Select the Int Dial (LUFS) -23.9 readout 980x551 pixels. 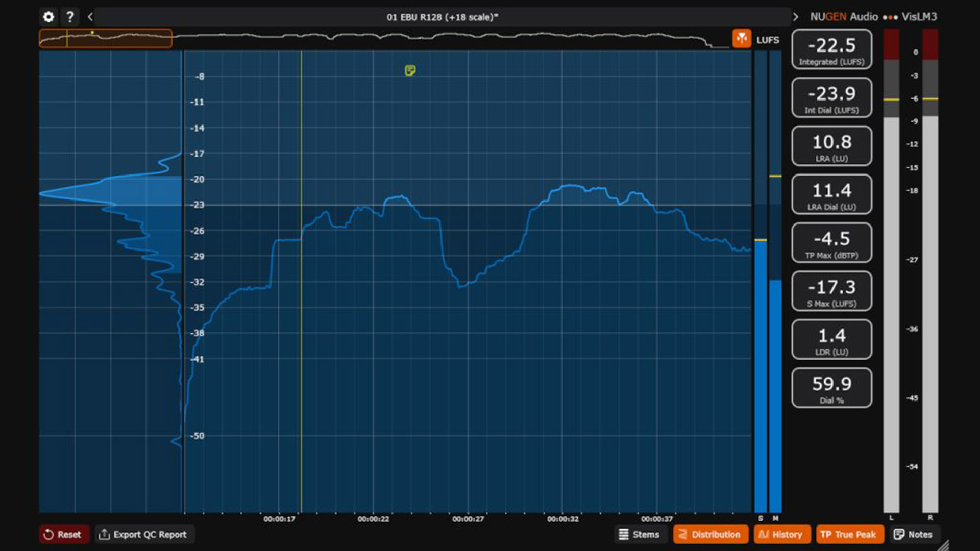831,97
